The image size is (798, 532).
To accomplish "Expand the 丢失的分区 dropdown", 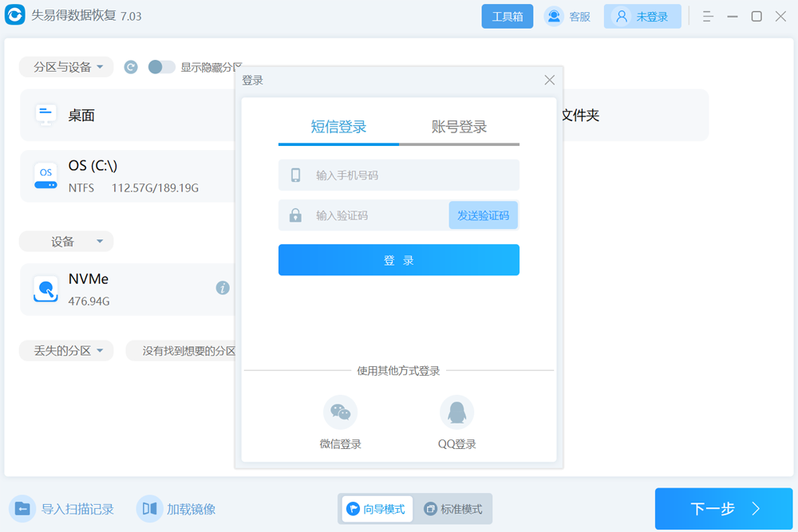I will [66, 350].
